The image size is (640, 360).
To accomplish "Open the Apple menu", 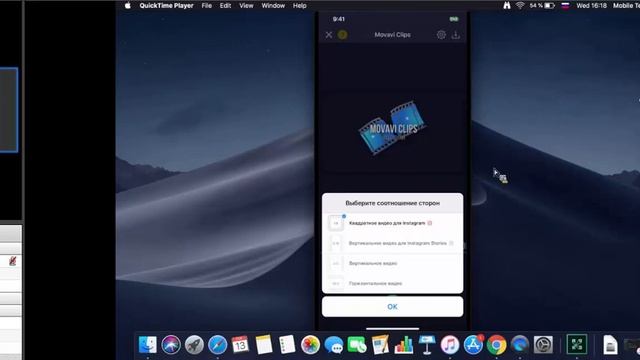I will tap(128, 6).
